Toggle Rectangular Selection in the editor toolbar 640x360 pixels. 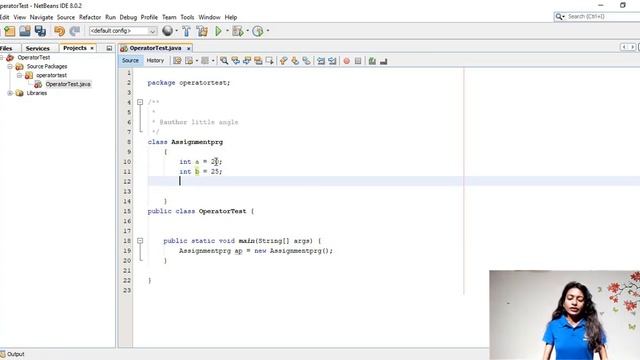click(269, 61)
